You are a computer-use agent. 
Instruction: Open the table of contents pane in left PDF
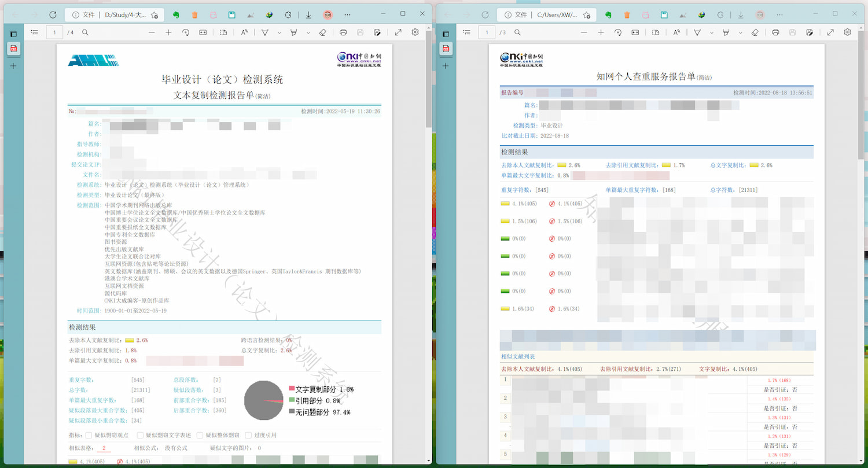(x=34, y=32)
